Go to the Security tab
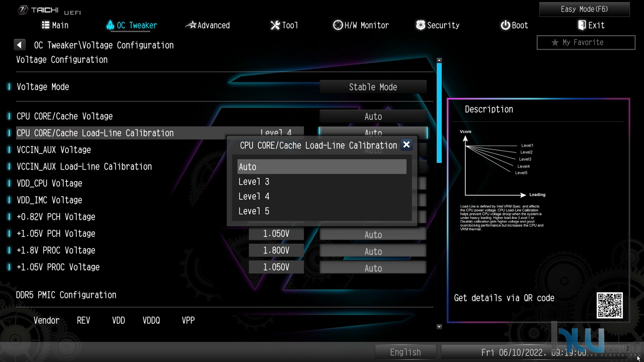 point(438,25)
